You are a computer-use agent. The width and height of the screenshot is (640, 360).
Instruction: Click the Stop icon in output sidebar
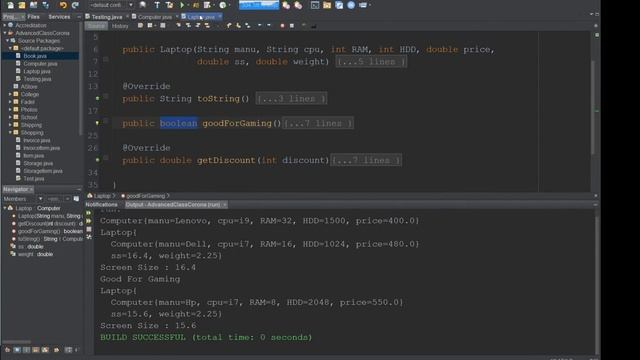89,229
